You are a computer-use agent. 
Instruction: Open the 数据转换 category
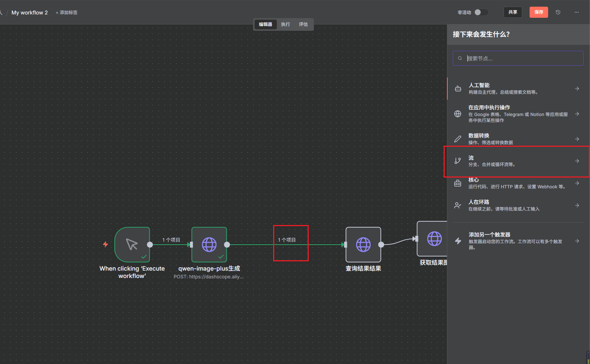518,139
